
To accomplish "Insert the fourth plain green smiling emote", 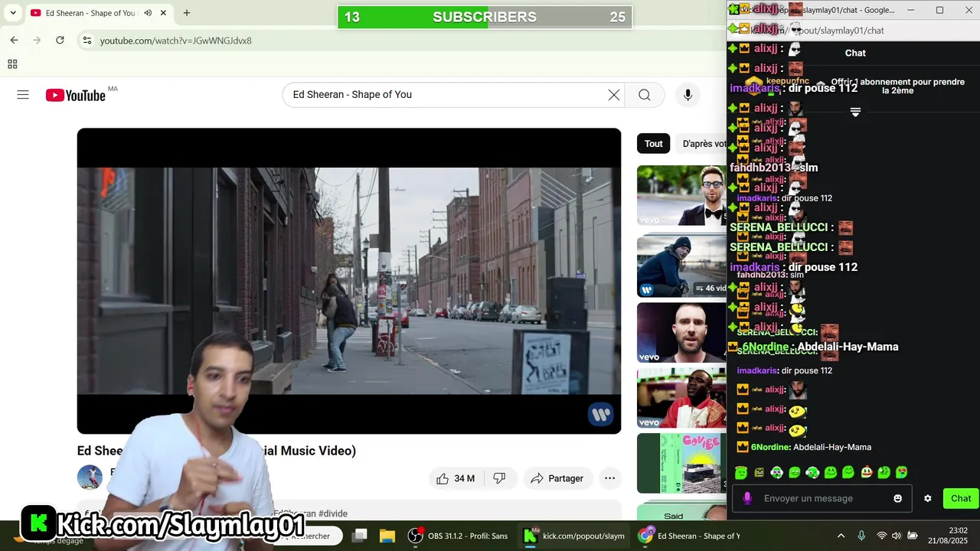I will (x=795, y=473).
